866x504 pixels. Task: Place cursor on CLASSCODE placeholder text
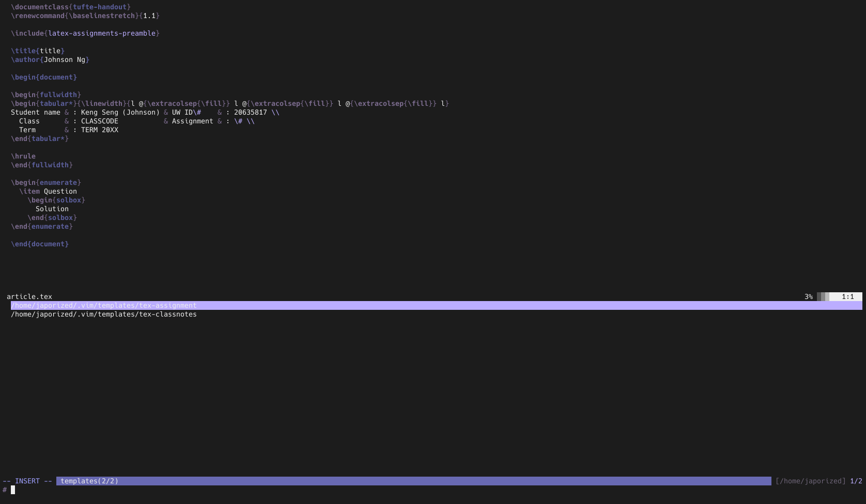point(100,121)
